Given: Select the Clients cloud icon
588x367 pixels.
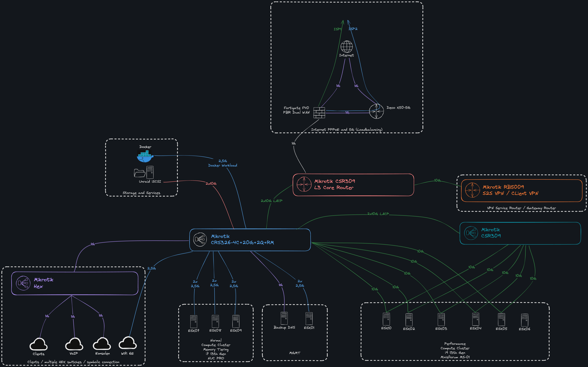Looking at the screenshot, I should pyautogui.click(x=39, y=344).
